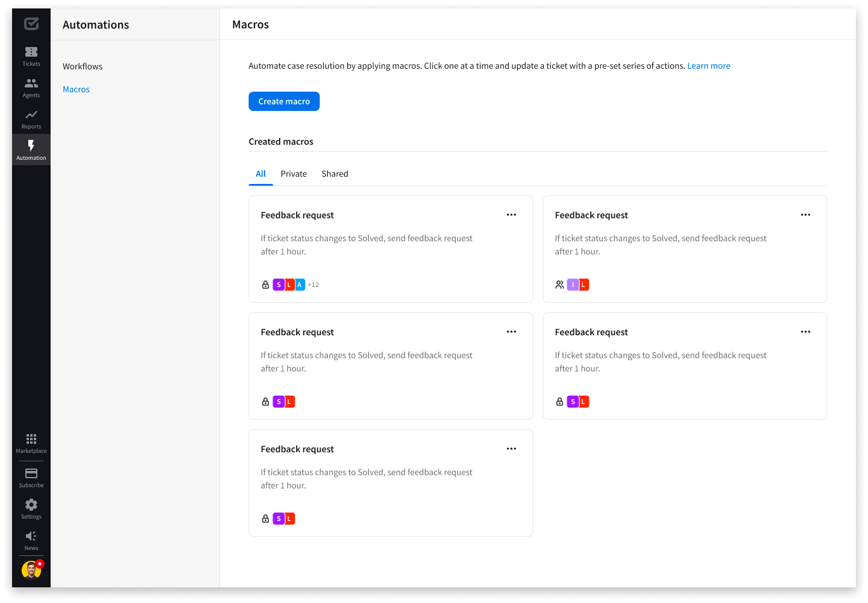
Task: Click the blue A avatar badge
Action: click(300, 285)
